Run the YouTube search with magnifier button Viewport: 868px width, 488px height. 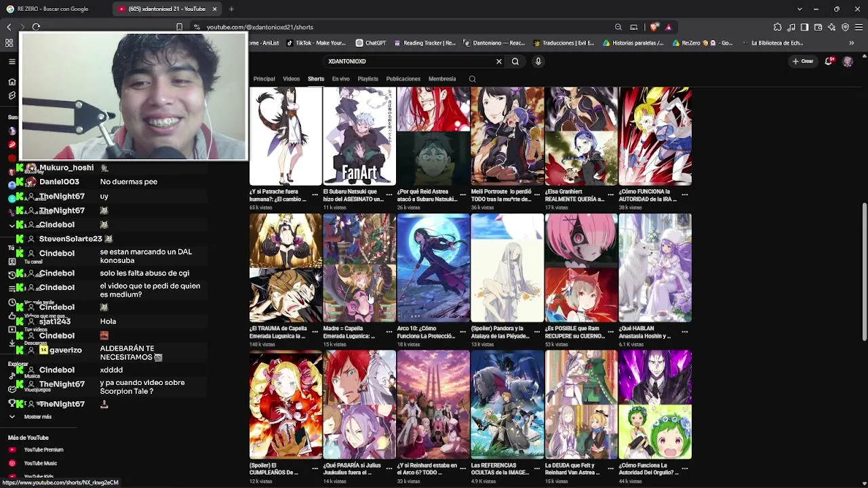[x=515, y=61]
